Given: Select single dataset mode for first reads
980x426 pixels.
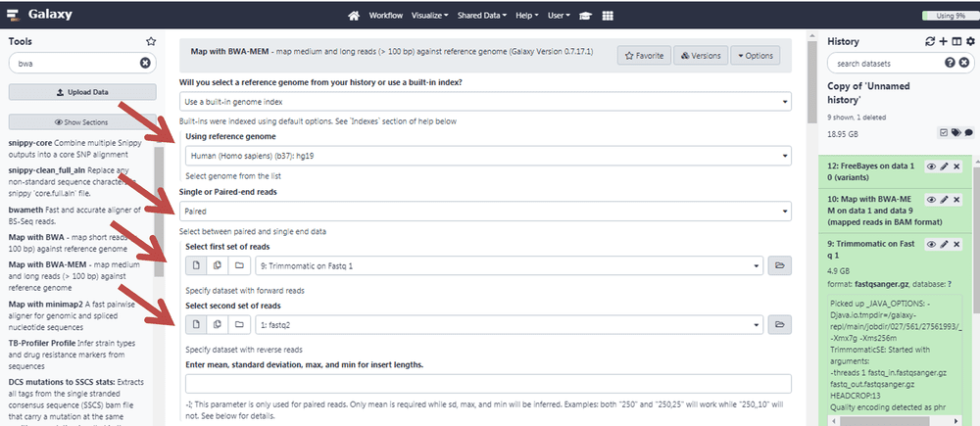Looking at the screenshot, I should coord(196,265).
